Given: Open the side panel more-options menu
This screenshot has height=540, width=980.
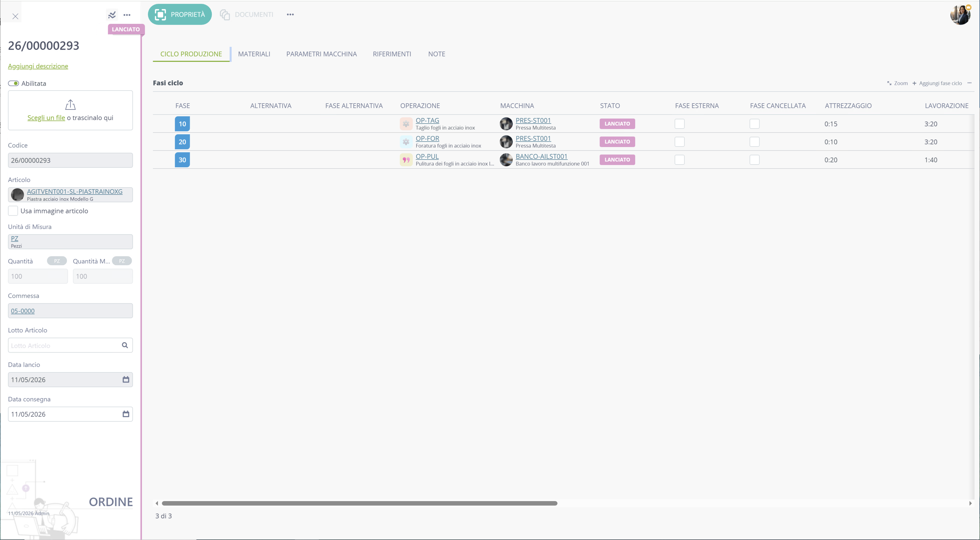Looking at the screenshot, I should 127,15.
